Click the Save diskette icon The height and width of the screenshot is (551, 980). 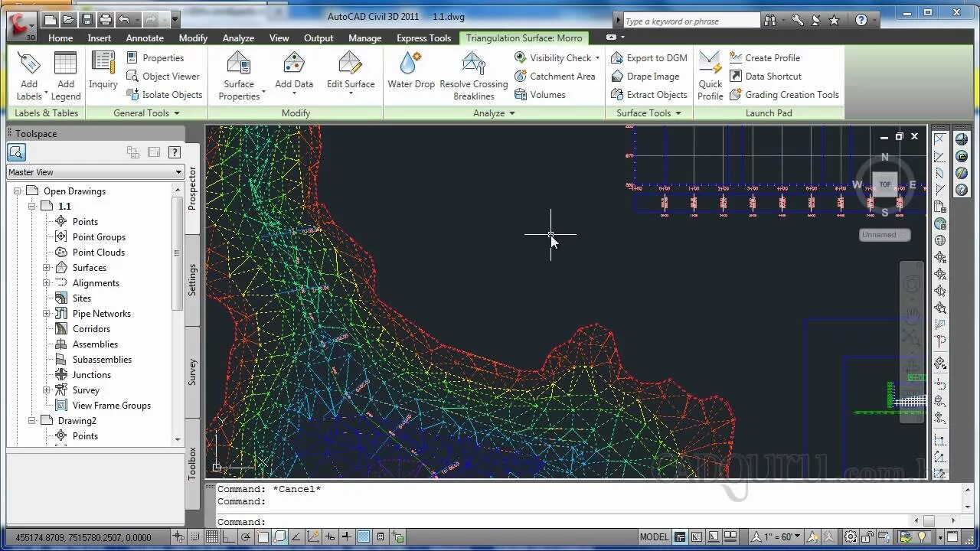click(x=87, y=19)
